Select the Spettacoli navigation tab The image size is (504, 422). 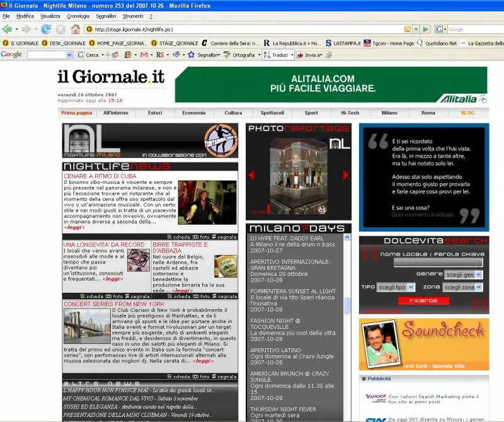pyautogui.click(x=272, y=113)
